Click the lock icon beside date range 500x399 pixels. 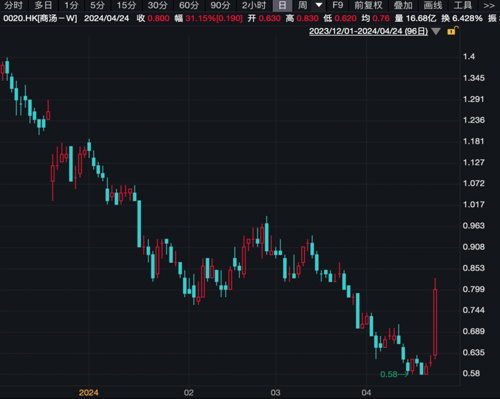coord(452,31)
